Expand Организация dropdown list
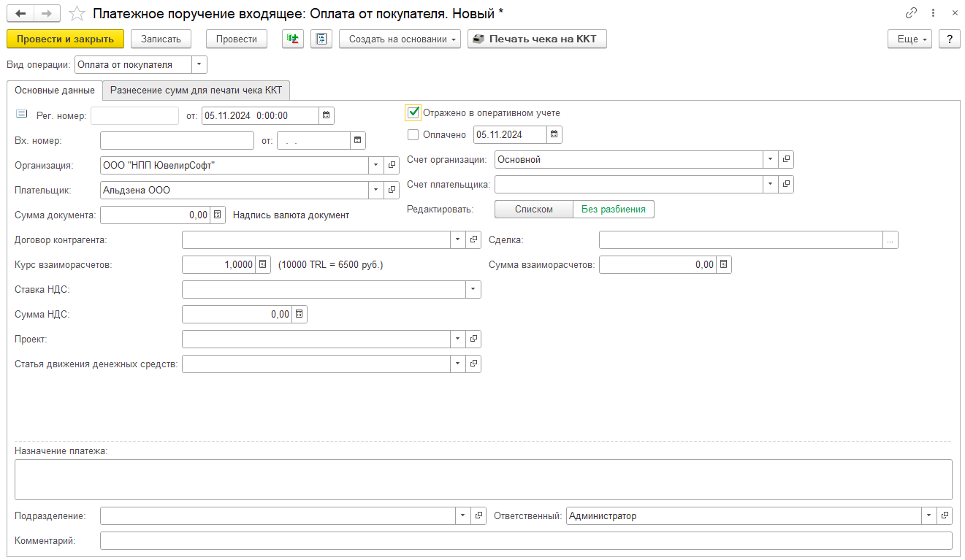The image size is (965, 560). coord(377,165)
